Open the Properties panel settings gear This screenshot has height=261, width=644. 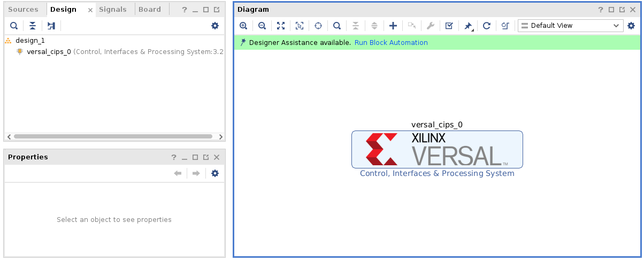click(x=215, y=173)
